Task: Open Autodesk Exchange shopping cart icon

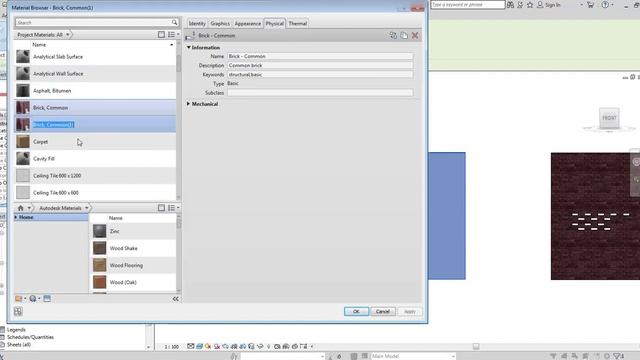Action: click(590, 5)
